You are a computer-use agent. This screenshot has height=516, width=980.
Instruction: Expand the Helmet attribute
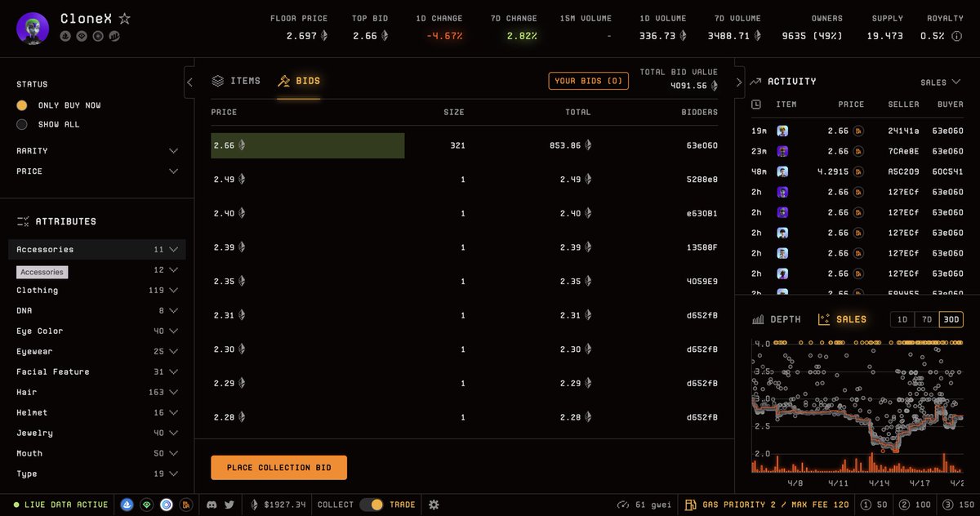coord(97,413)
